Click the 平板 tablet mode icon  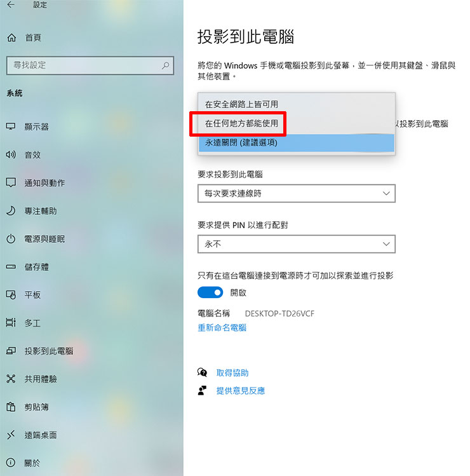pyautogui.click(x=11, y=295)
